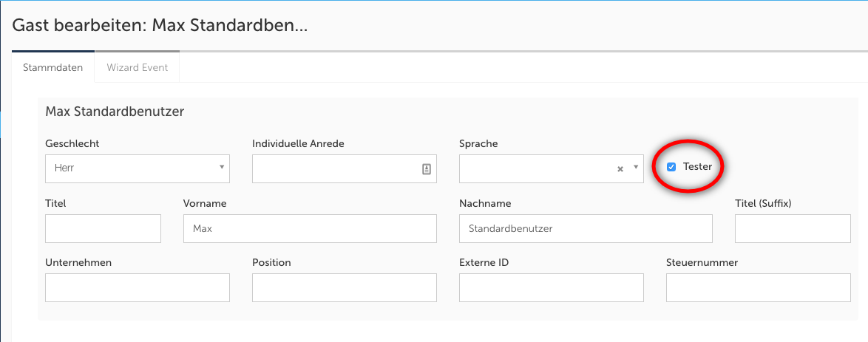Click the Nachname field with Standardbenutzer

[x=586, y=229]
